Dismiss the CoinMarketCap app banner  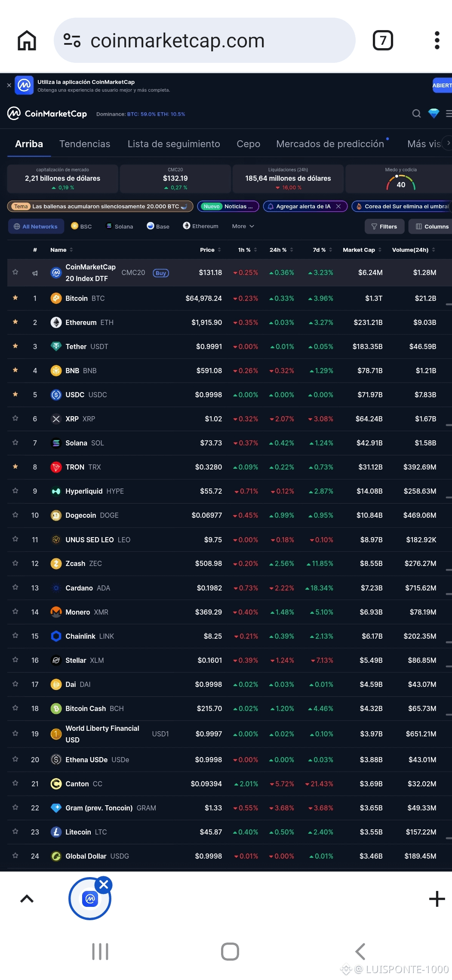[x=9, y=85]
